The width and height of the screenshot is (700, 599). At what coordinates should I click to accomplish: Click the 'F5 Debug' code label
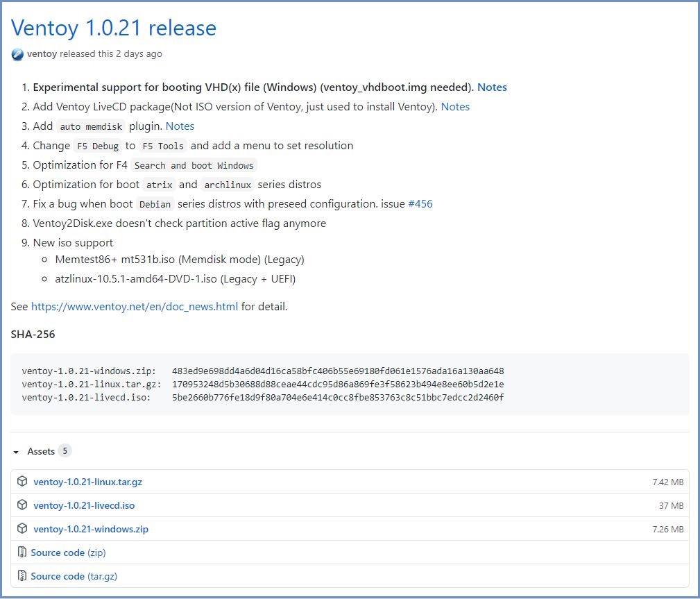tap(98, 146)
